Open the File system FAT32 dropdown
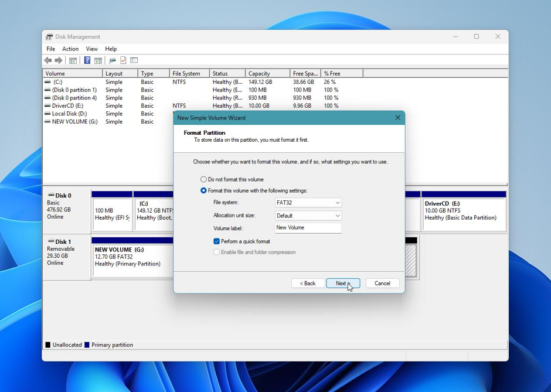The image size is (551, 392). coord(308,203)
